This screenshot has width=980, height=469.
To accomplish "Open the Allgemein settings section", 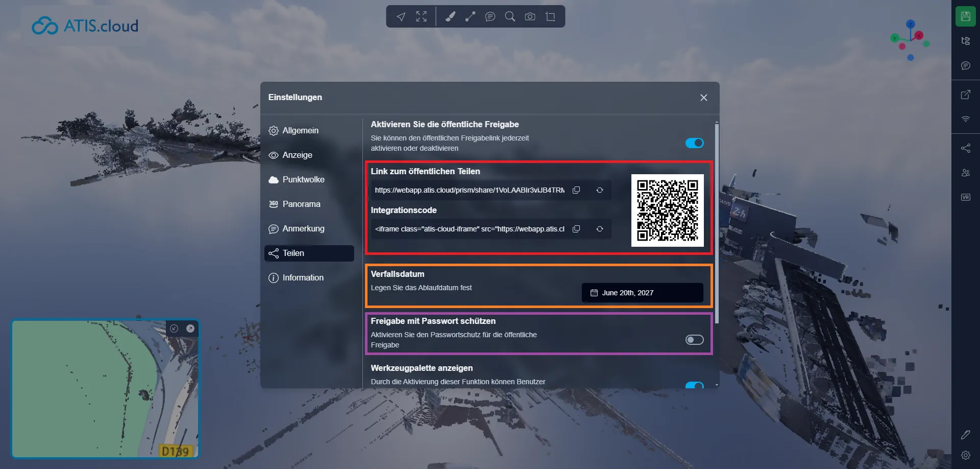I will click(x=300, y=130).
